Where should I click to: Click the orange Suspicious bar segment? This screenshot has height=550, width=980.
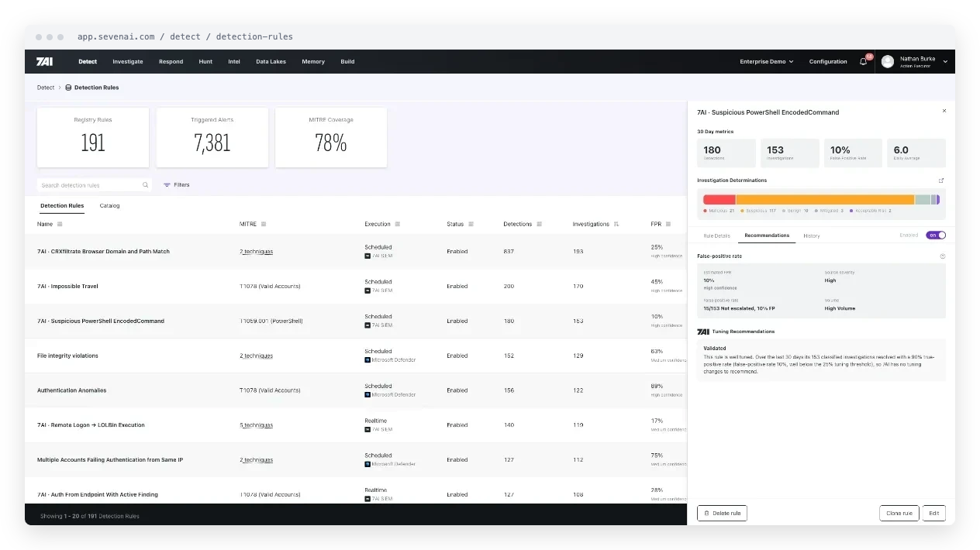pos(825,200)
